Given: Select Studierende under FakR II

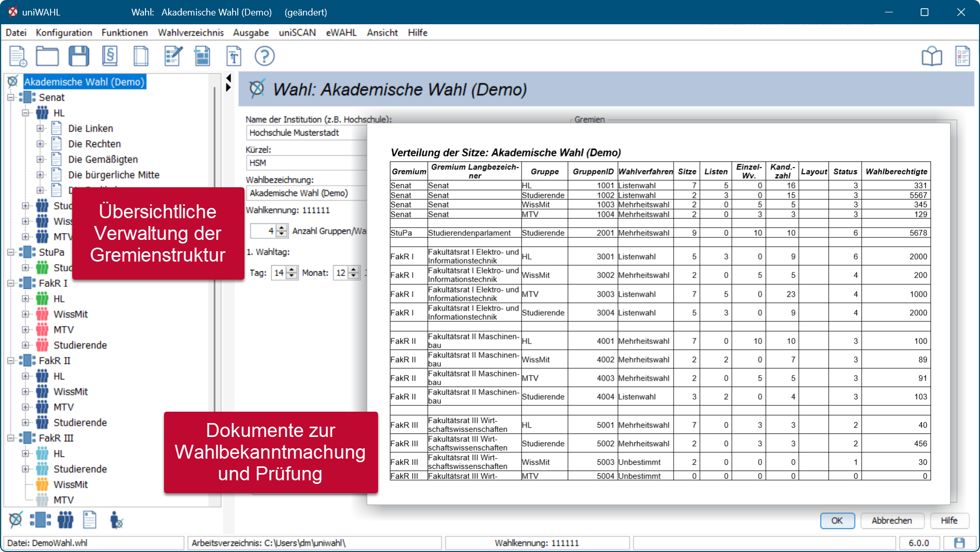Looking at the screenshot, I should pos(80,422).
